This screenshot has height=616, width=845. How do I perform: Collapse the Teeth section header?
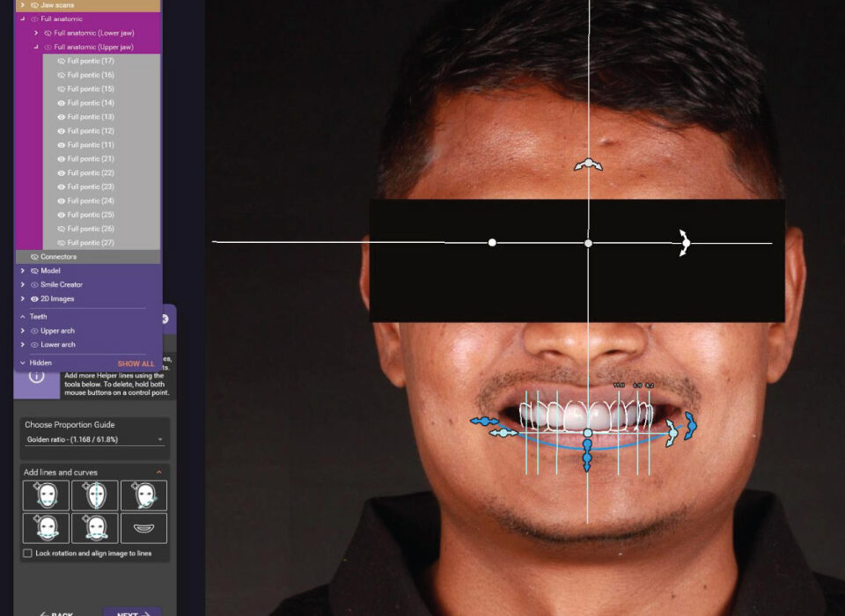click(x=22, y=317)
